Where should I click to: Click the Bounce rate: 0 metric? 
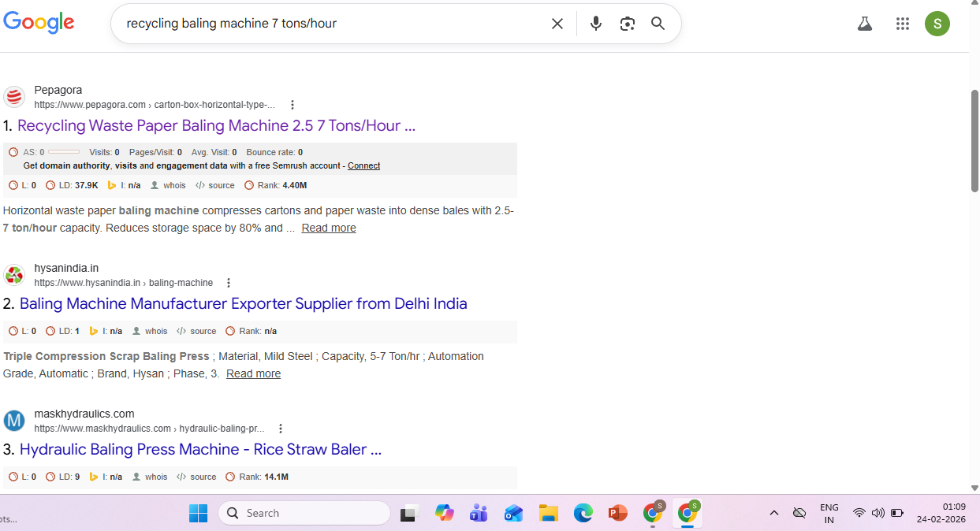274,152
